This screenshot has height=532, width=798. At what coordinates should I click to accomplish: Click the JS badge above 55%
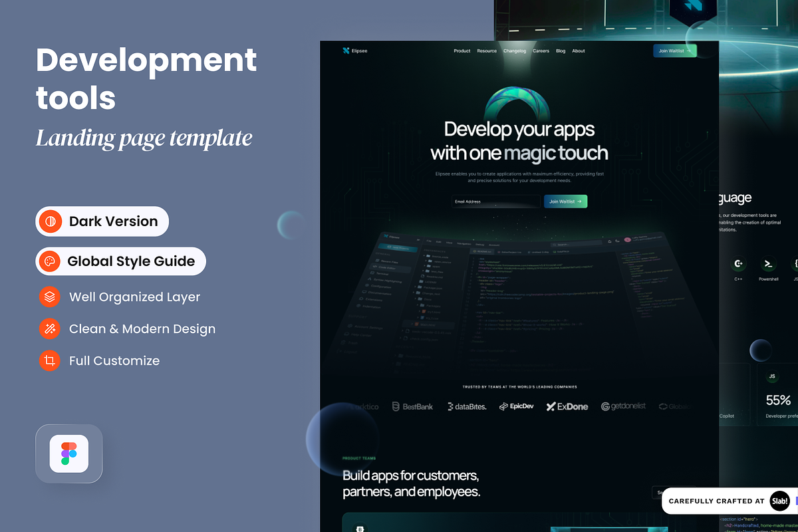pyautogui.click(x=773, y=376)
